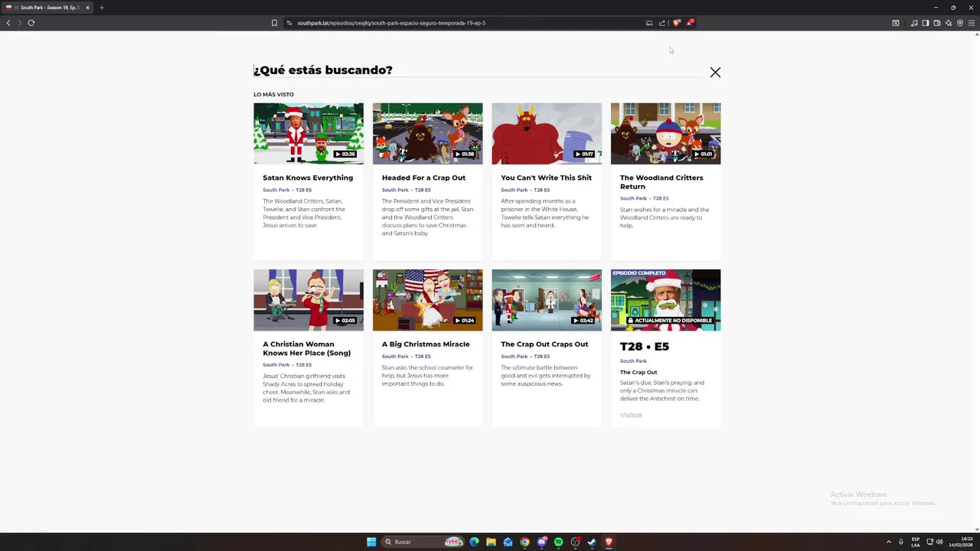Open 'A Big Christmas Miracle' title

tap(426, 344)
